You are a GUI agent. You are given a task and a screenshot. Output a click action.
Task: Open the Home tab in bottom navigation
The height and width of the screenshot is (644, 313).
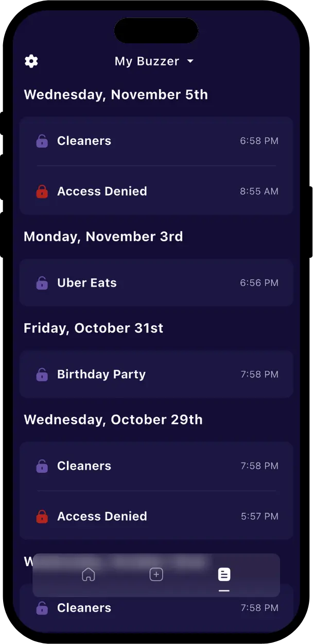pos(89,574)
